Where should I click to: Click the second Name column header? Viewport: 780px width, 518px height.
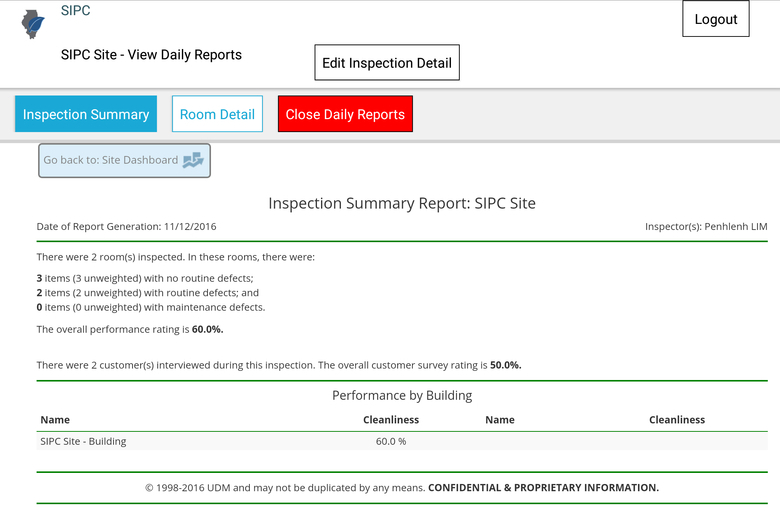(x=500, y=420)
